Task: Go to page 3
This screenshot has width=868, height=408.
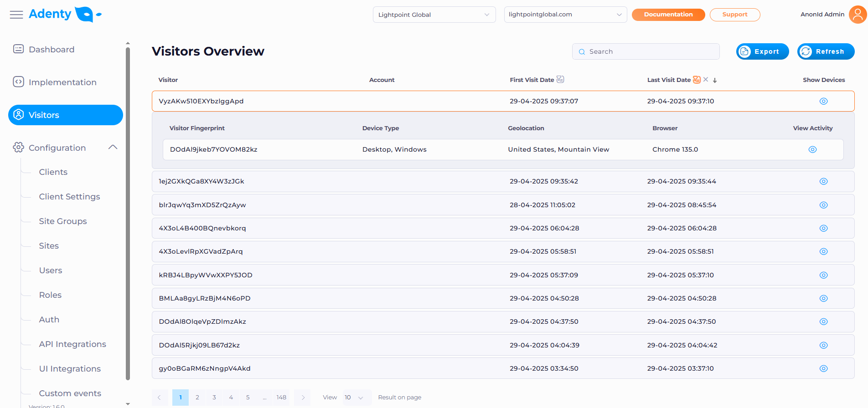Action: [214, 398]
